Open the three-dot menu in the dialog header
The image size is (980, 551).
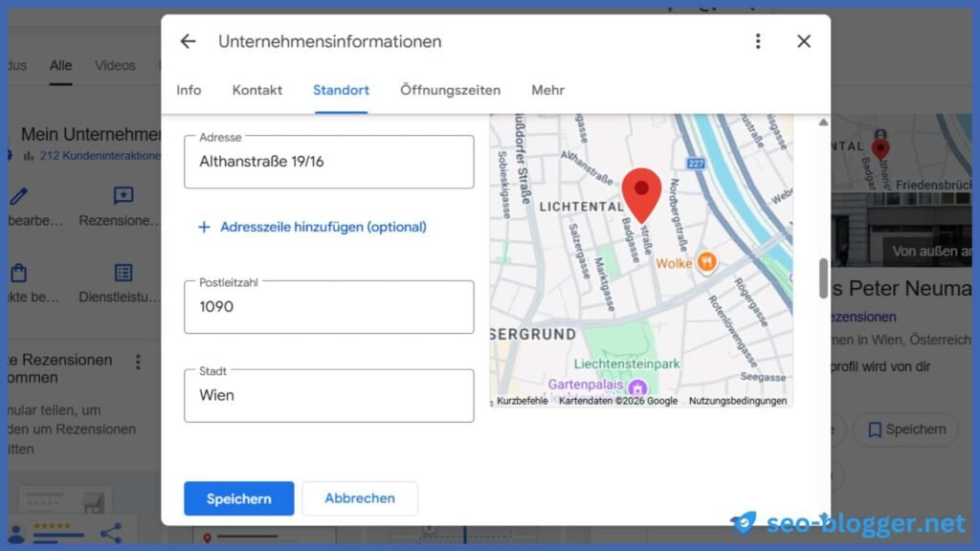(758, 41)
